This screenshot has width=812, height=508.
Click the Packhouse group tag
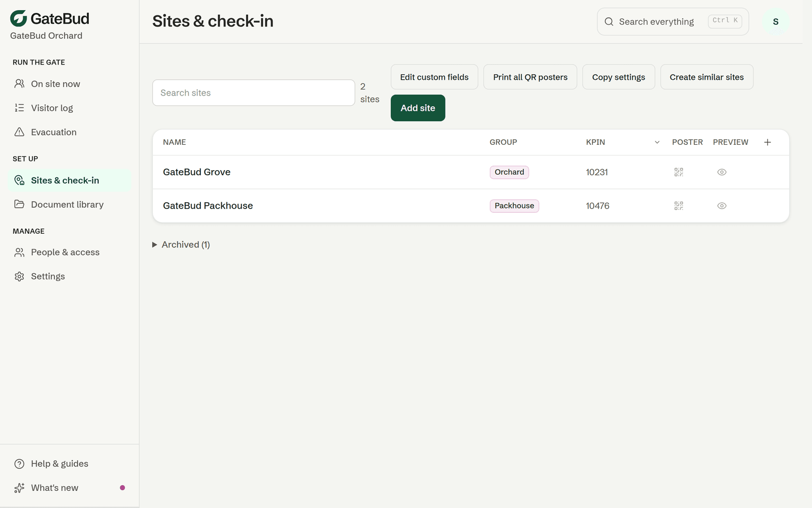tap(515, 206)
